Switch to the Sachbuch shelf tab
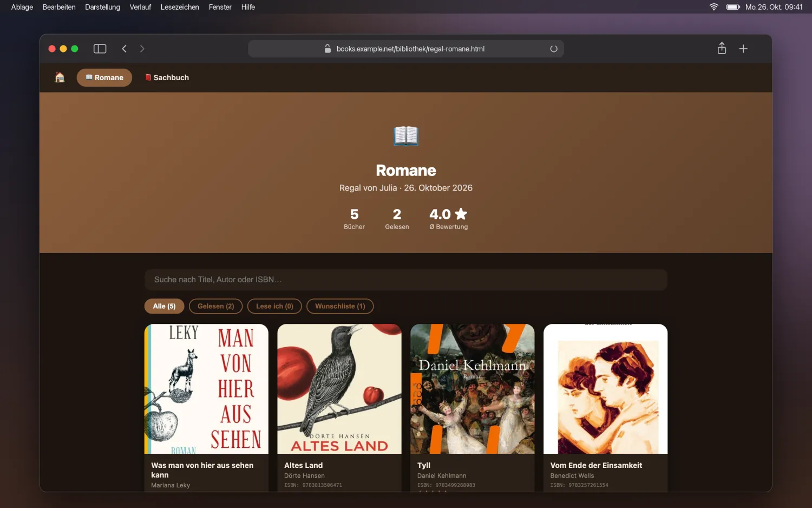This screenshot has height=508, width=812. click(167, 77)
